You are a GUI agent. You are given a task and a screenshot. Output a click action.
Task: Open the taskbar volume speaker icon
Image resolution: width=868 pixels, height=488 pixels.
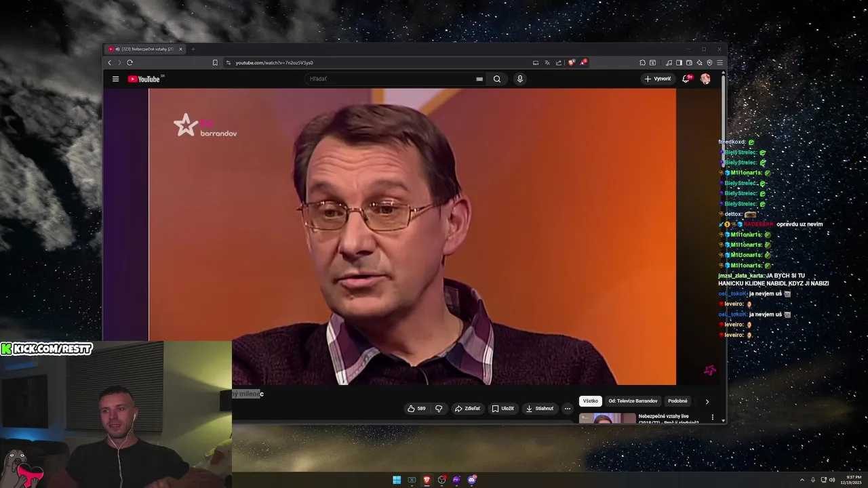(x=833, y=480)
